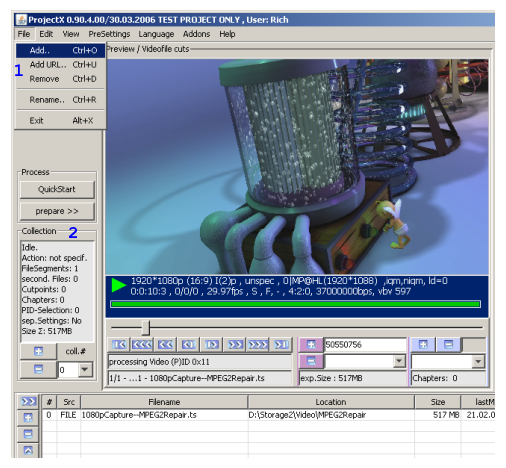Image resolution: width=506 pixels, height=468 pixels.
Task: Click the # column header
Action: coord(49,402)
